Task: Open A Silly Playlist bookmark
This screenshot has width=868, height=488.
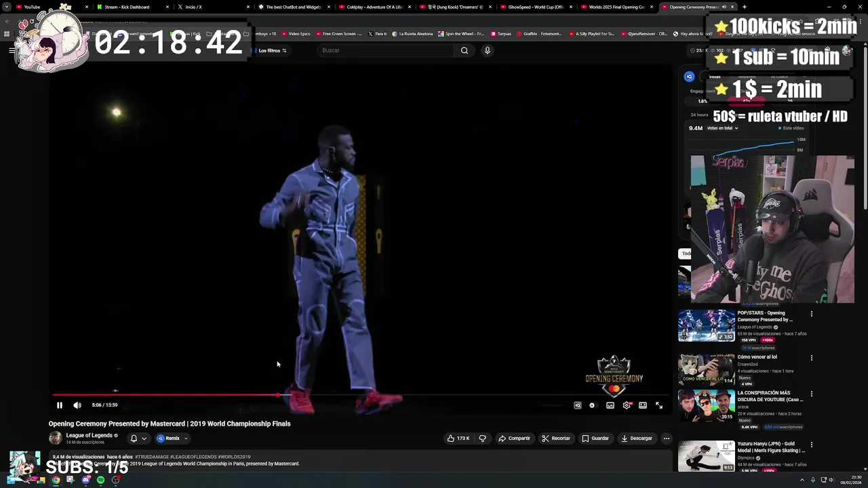Action: click(x=592, y=34)
